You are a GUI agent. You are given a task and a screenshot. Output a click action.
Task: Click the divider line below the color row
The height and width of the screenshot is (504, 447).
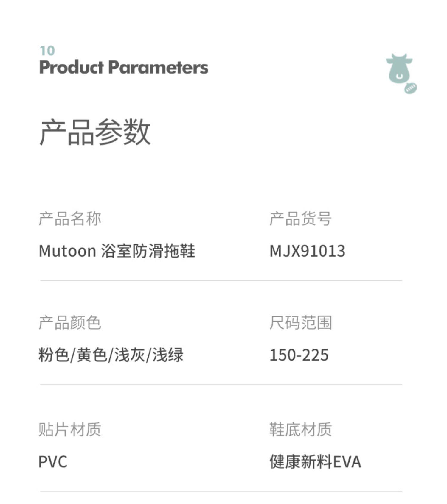(221, 385)
